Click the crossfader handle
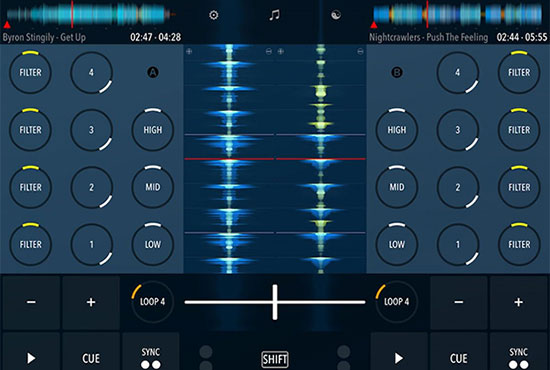The image size is (550, 370). pyautogui.click(x=275, y=302)
